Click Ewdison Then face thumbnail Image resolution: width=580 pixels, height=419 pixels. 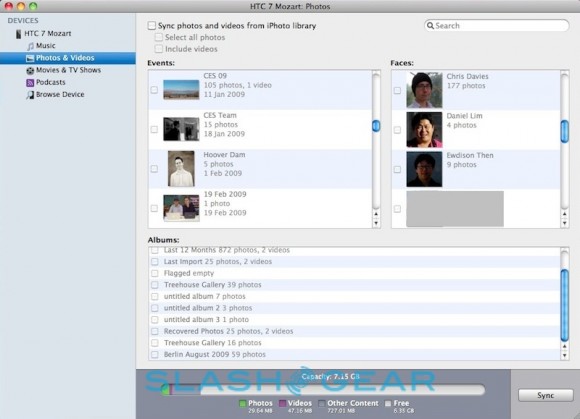pyautogui.click(x=424, y=169)
